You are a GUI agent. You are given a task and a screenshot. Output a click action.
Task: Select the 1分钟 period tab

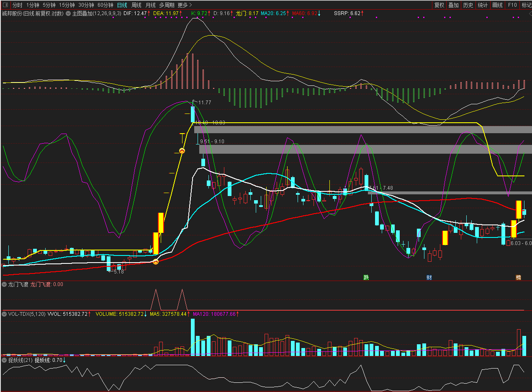point(33,5)
